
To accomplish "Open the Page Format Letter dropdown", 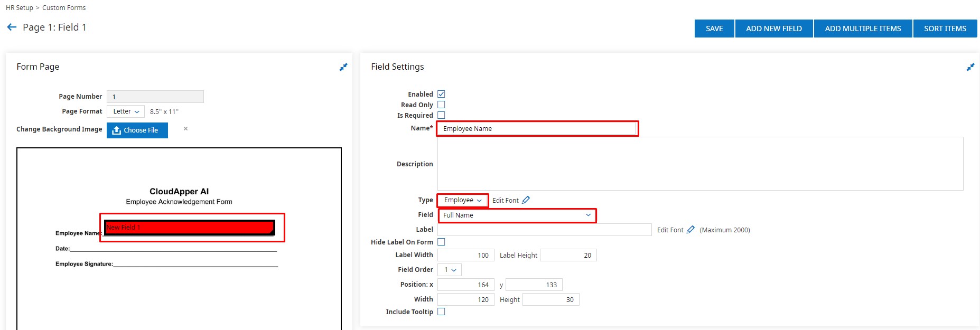I will [126, 111].
